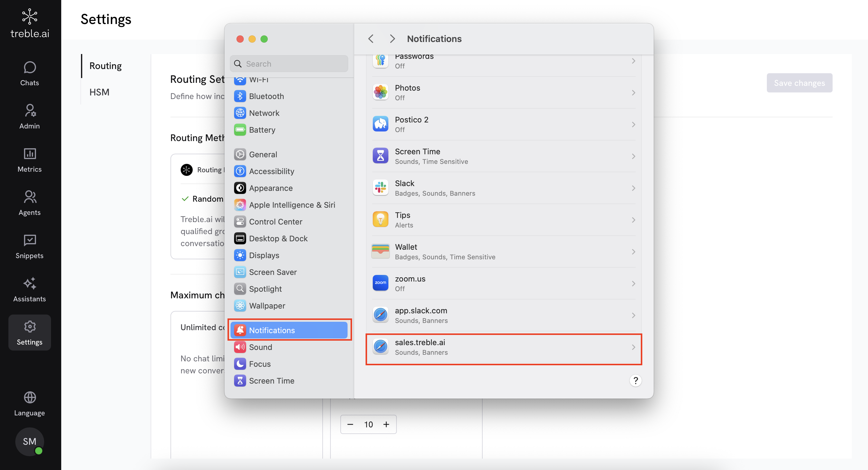Open zoom.us notifications row
Viewport: 868px width, 470px height.
point(503,283)
